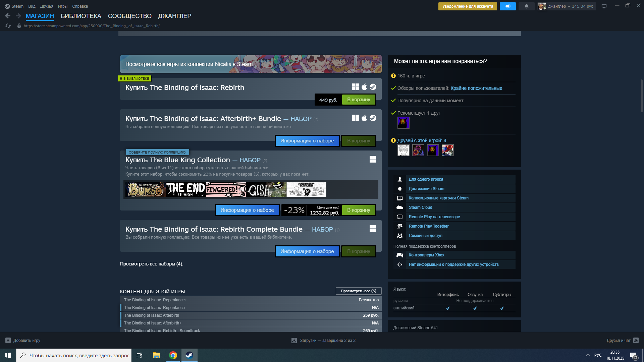Click the Add game plus icon

click(8, 340)
